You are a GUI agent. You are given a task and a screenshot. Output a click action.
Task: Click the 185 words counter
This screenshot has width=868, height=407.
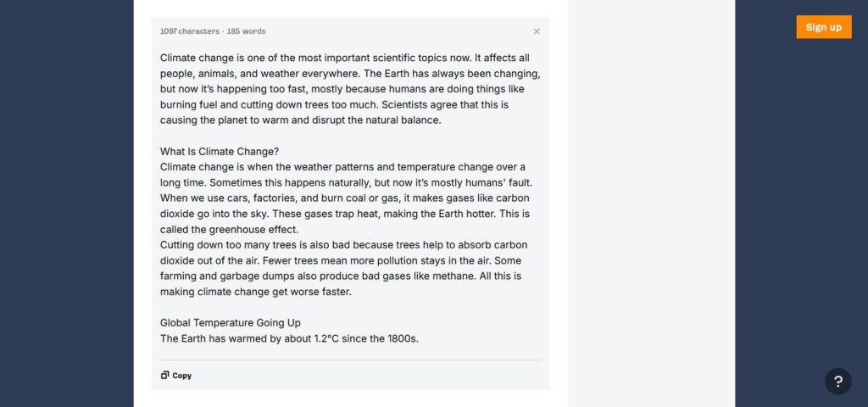246,31
